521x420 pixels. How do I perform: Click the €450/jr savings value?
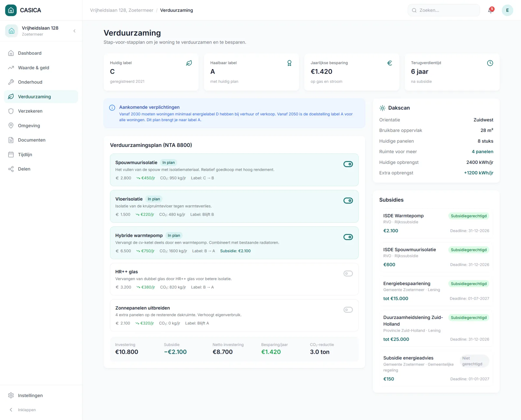click(x=146, y=178)
